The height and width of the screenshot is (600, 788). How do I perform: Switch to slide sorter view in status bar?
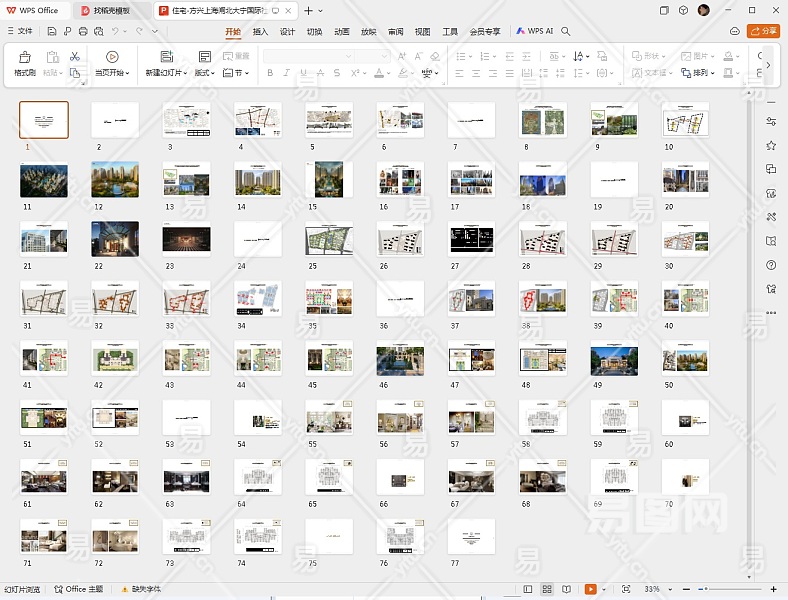pos(547,590)
